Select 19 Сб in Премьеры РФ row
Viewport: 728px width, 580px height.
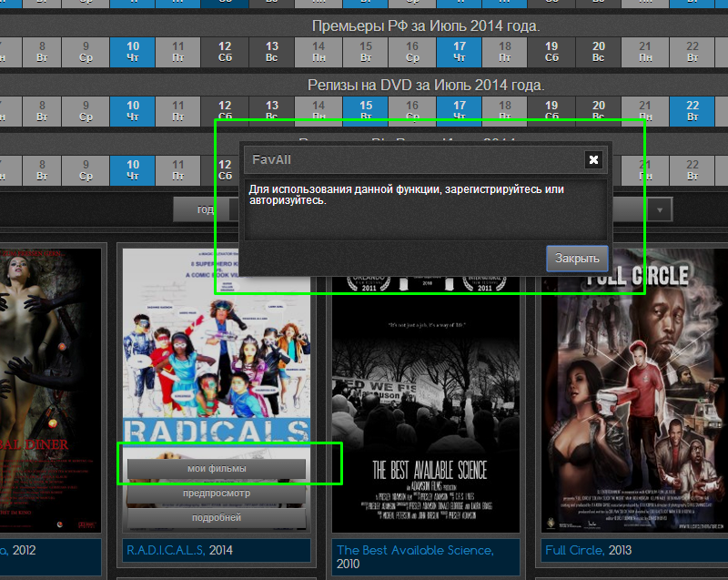click(551, 52)
